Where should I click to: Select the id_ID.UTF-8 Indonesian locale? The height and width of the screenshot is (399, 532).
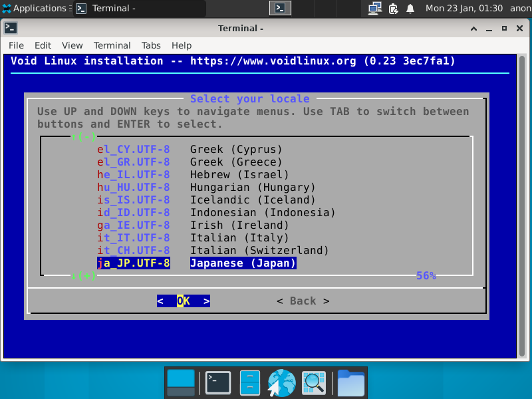pyautogui.click(x=217, y=212)
